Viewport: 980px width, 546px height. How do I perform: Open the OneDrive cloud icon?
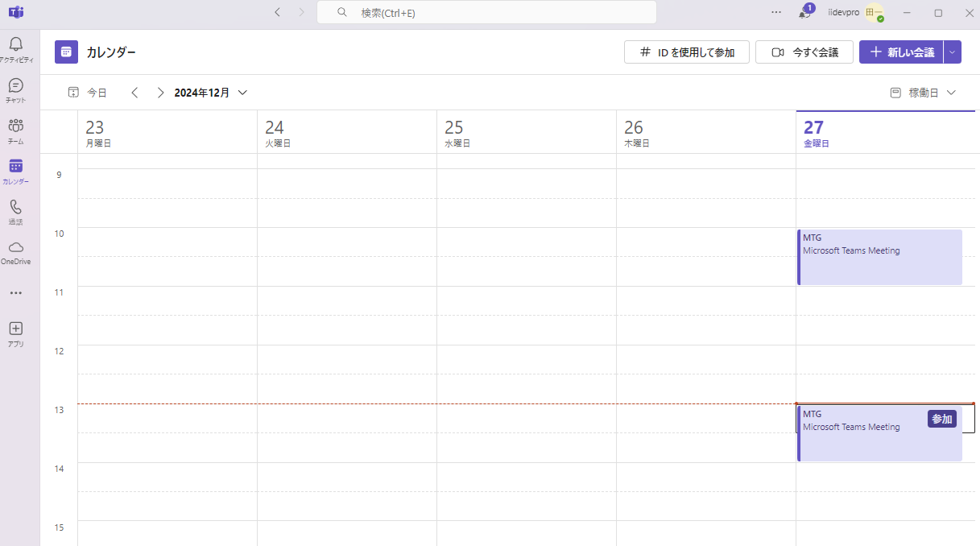(15, 248)
